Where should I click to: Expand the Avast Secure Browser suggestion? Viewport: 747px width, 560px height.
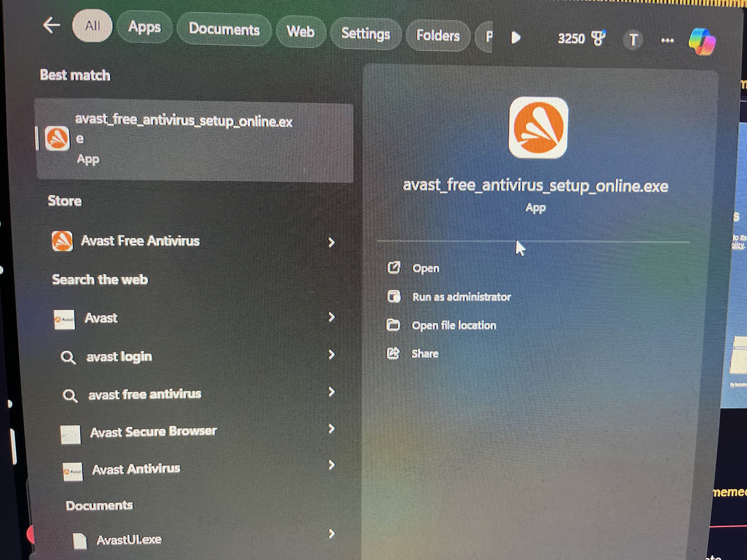click(331, 429)
